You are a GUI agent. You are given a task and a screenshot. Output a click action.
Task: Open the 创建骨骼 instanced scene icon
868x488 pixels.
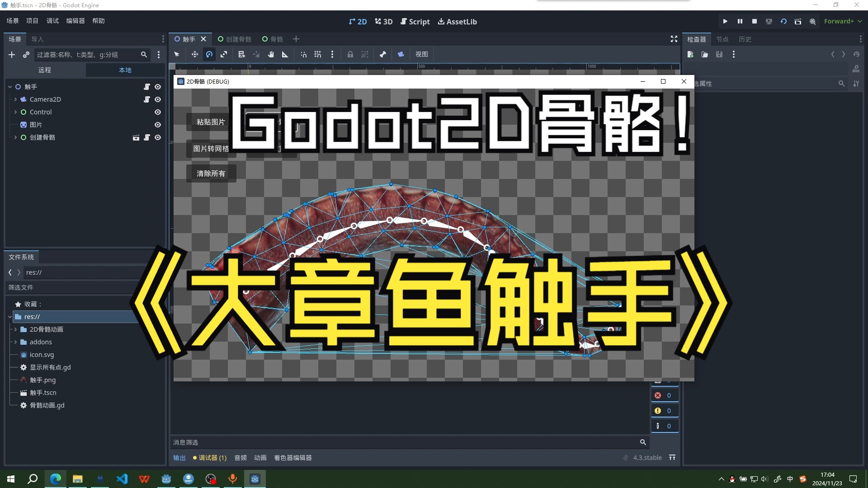136,137
